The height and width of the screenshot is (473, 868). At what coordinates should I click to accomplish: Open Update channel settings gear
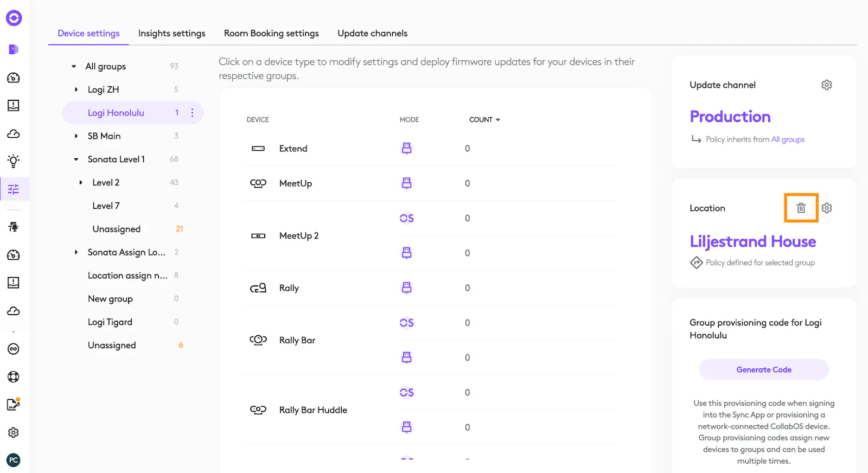pyautogui.click(x=826, y=85)
